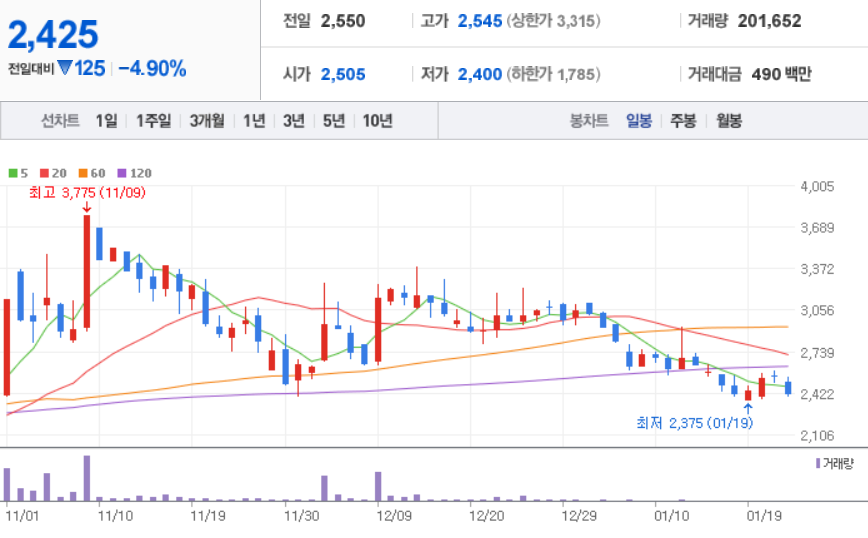Click the 하한가 1,785 text
The width and height of the screenshot is (868, 538).
(x=554, y=74)
